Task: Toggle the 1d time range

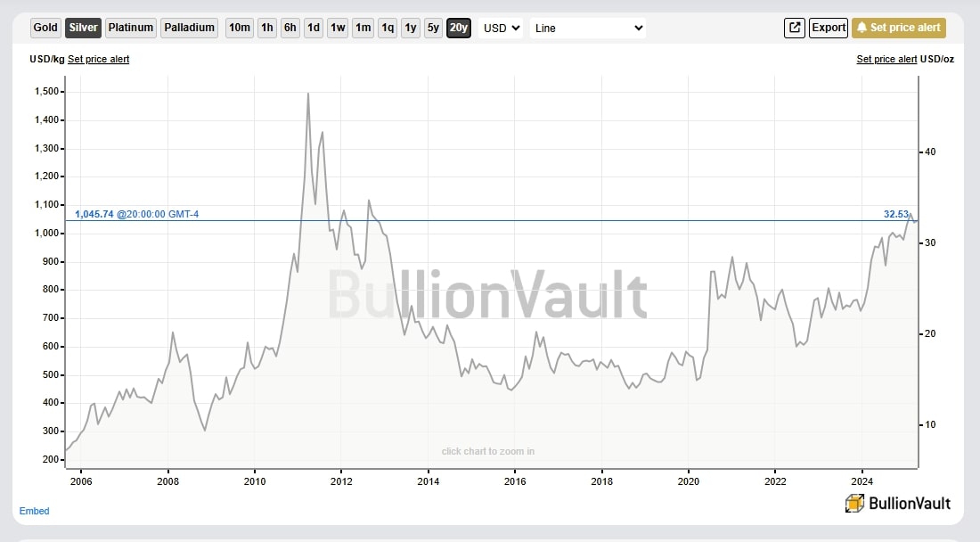Action: [314, 28]
